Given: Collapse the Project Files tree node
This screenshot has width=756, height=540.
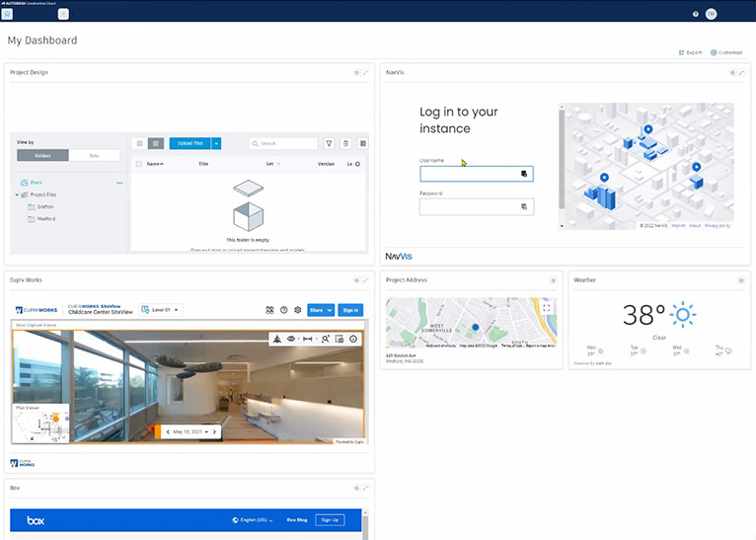Looking at the screenshot, I should [17, 194].
